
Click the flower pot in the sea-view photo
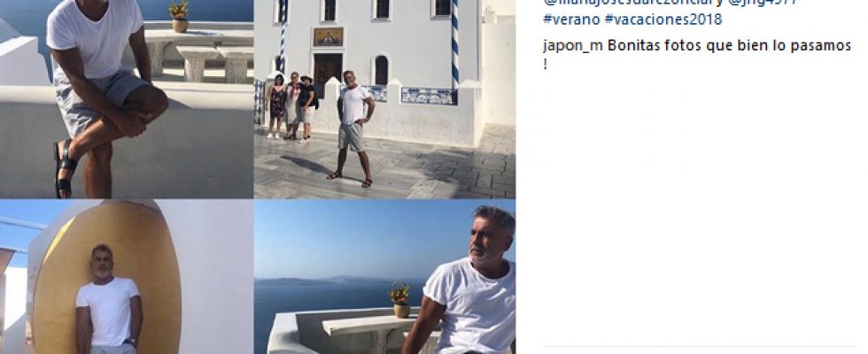point(400,300)
